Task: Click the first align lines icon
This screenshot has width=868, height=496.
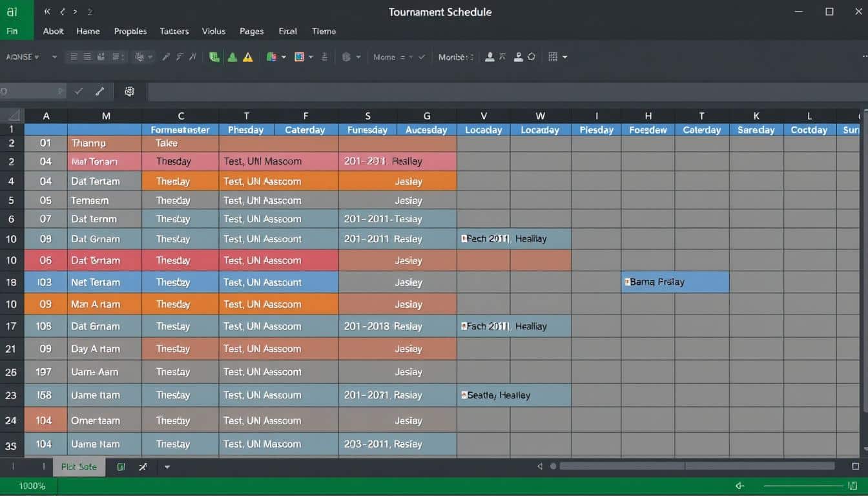Action: click(x=74, y=57)
